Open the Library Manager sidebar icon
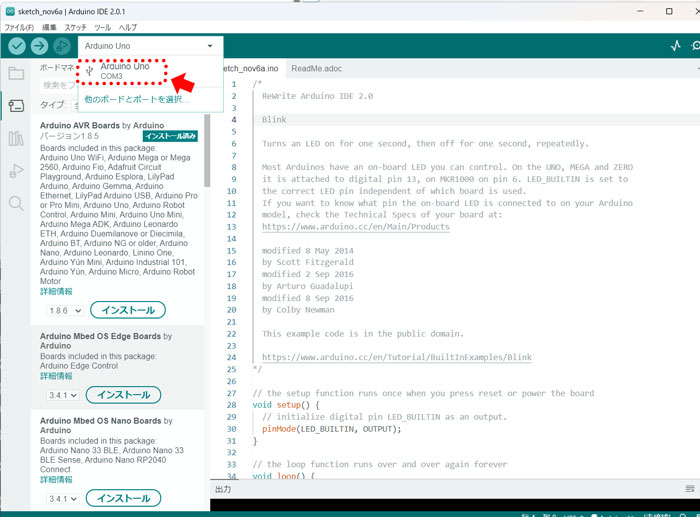The width and height of the screenshot is (700, 517). click(16, 138)
